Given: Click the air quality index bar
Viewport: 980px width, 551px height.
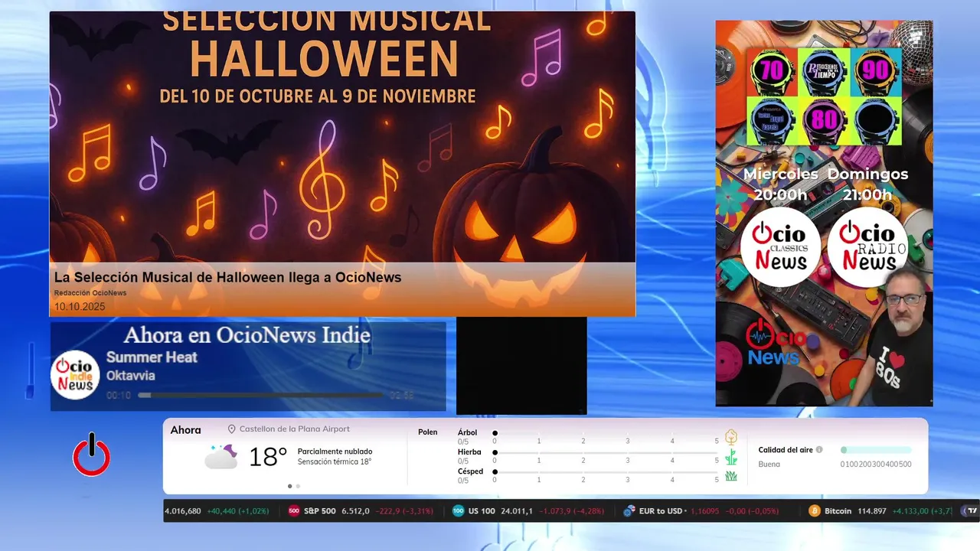Looking at the screenshot, I should click(876, 450).
